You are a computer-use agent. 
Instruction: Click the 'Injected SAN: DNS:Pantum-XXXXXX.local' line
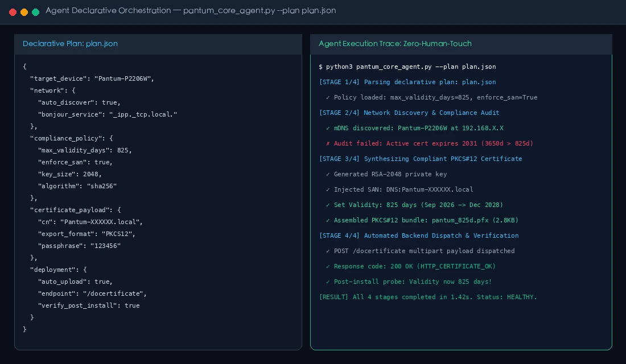pos(400,189)
